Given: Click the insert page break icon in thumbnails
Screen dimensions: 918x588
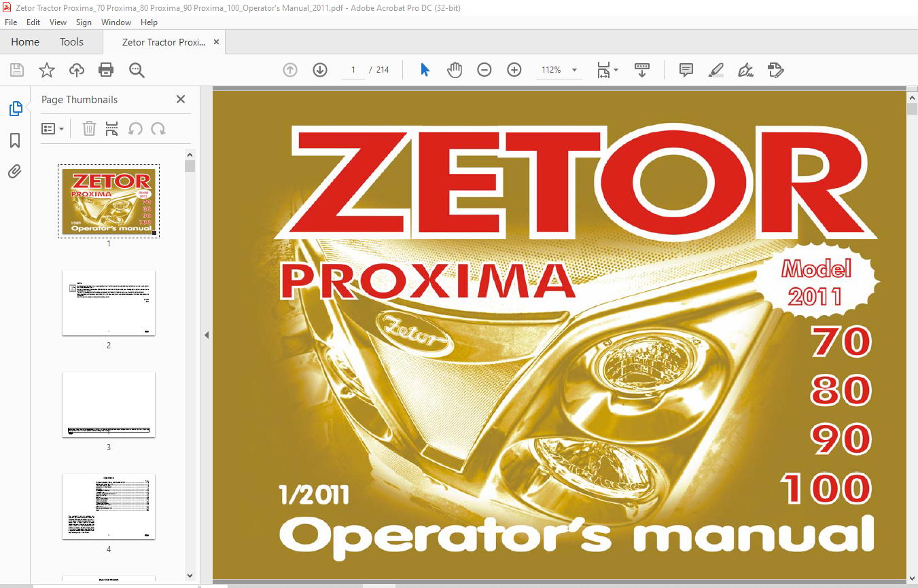Looking at the screenshot, I should point(112,128).
